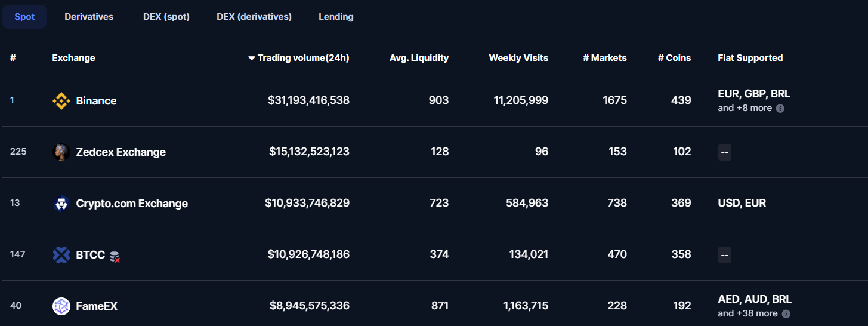Sort by # Markets column header
Viewport: 868px width, 326px height.
pyautogui.click(x=605, y=58)
